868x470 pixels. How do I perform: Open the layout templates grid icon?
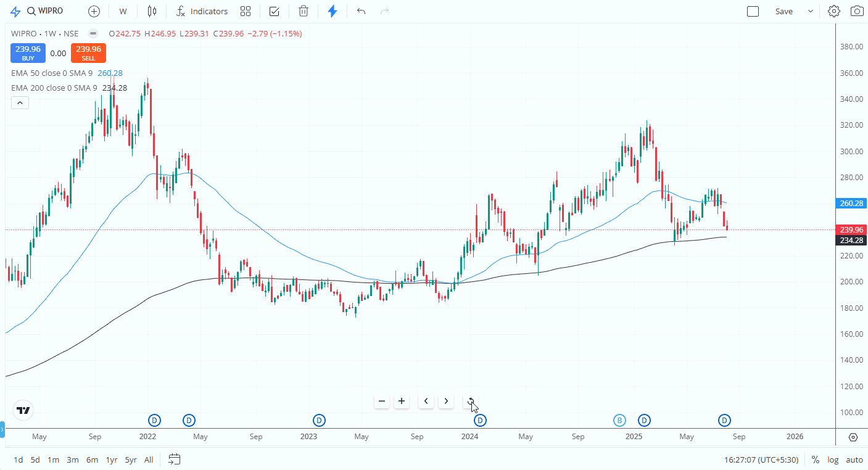pos(246,11)
